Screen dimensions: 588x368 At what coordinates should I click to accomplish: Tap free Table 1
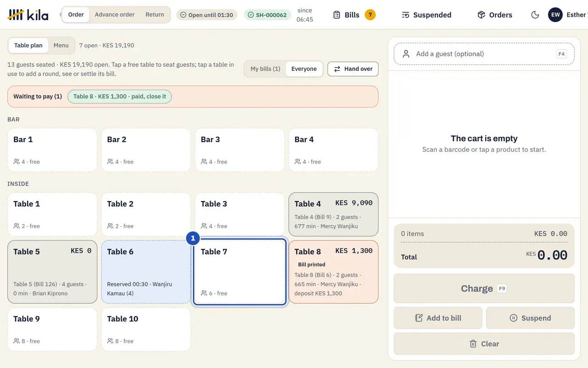tap(52, 214)
